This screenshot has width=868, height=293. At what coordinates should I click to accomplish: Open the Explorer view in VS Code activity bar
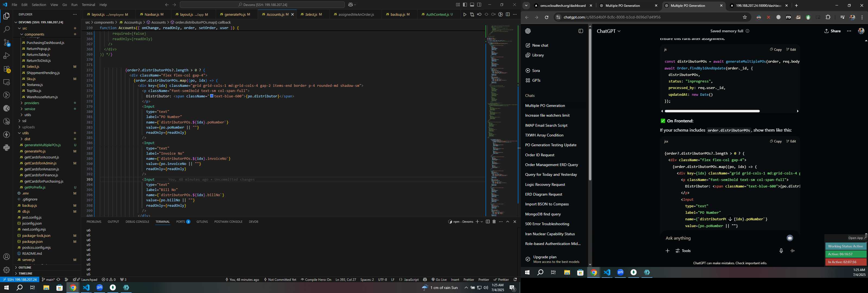pos(7,16)
